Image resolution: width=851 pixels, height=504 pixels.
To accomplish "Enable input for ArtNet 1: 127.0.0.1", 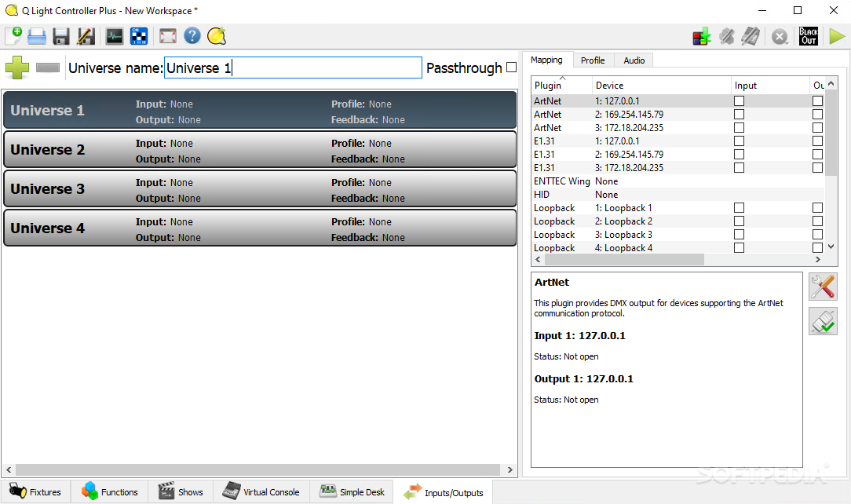I will point(740,101).
